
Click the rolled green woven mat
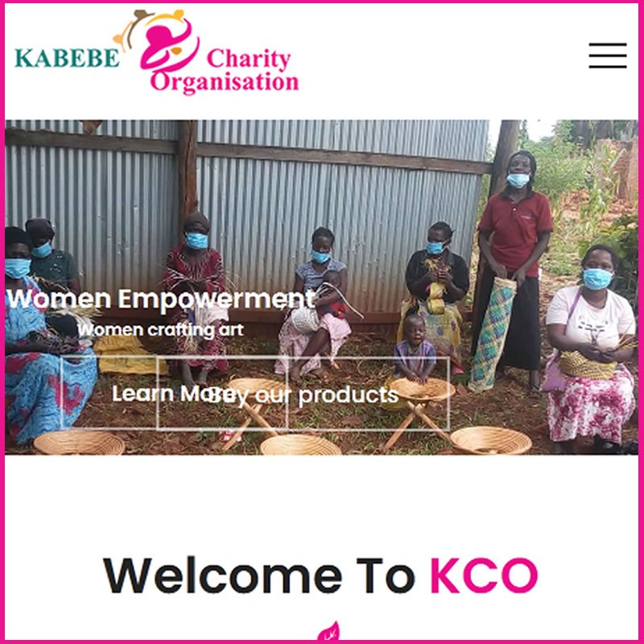[492, 334]
